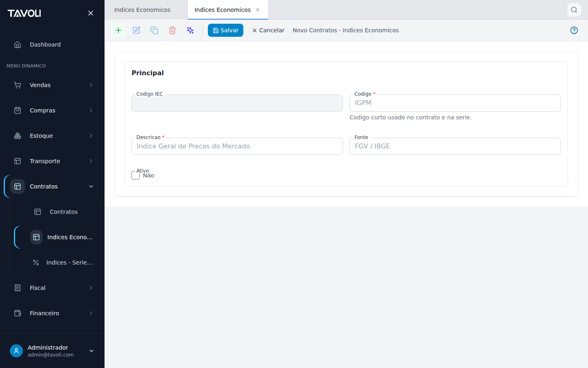Click the Transporte layout icon

coord(18,161)
